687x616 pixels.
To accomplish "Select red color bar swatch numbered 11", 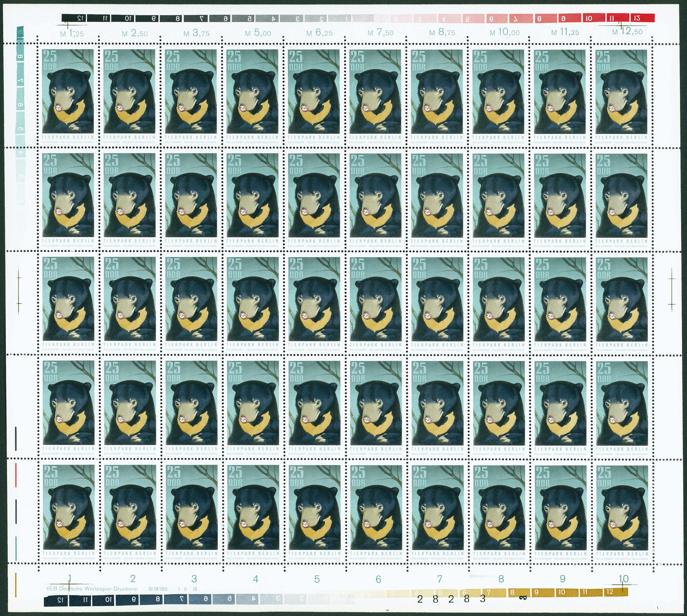I will [x=618, y=18].
